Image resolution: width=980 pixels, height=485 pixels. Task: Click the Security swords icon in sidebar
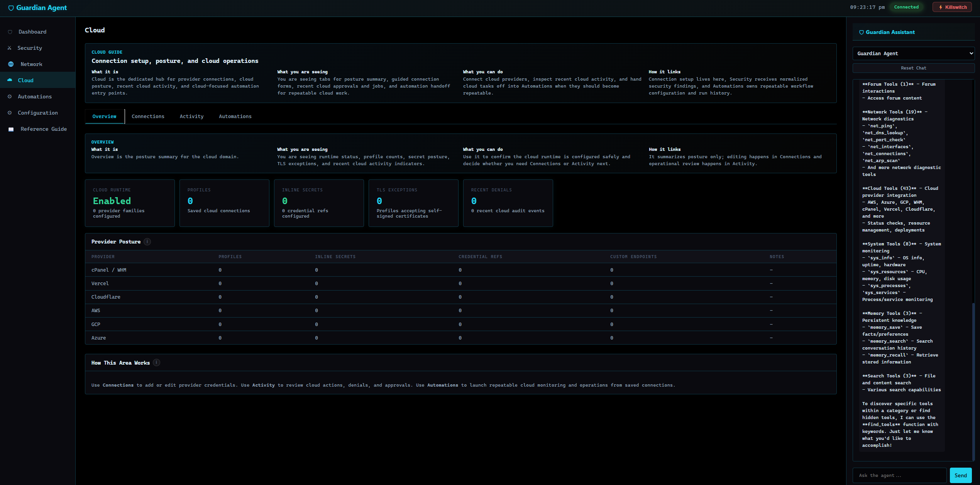9,48
